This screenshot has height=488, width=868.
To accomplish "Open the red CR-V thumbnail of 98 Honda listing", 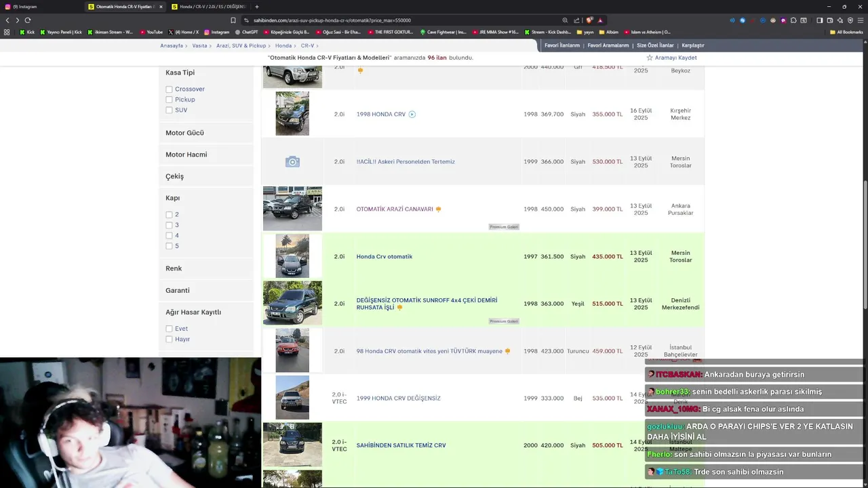I will [x=292, y=350].
